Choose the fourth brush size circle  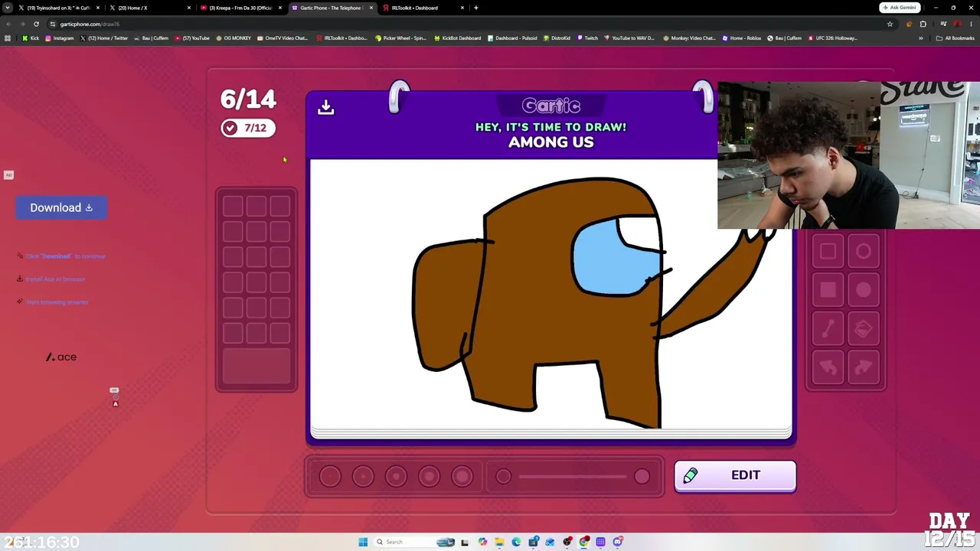tap(429, 477)
